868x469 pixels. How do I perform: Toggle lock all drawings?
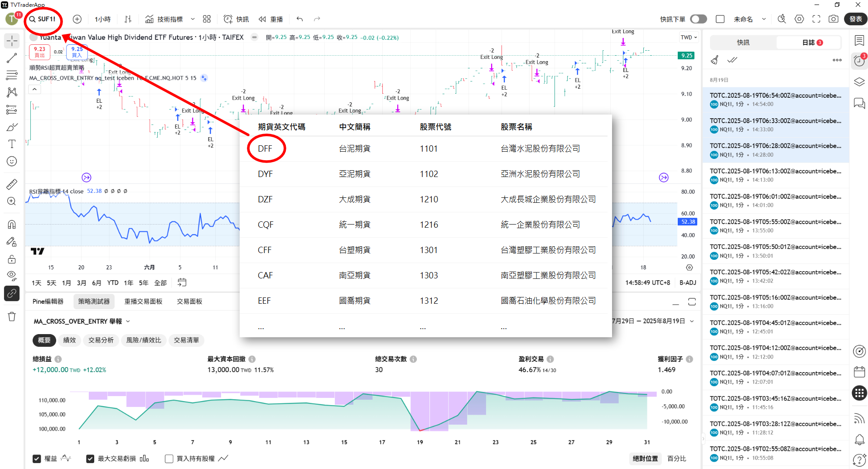pos(12,259)
